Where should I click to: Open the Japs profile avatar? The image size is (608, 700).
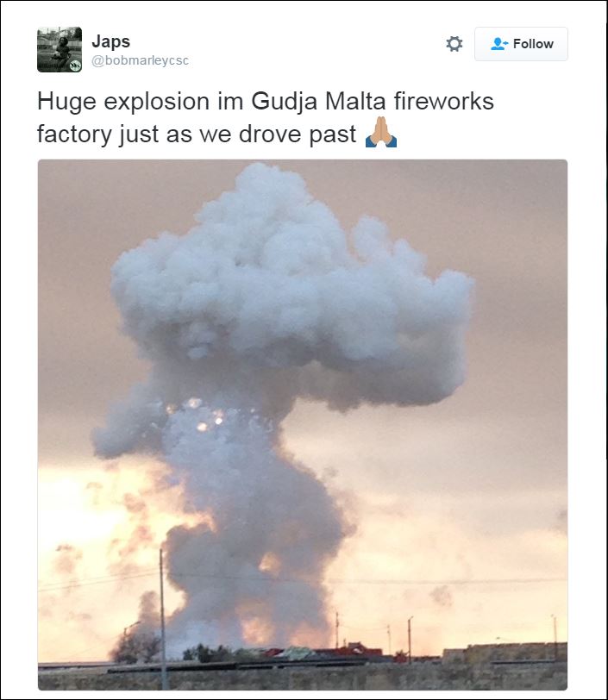pyautogui.click(x=60, y=49)
